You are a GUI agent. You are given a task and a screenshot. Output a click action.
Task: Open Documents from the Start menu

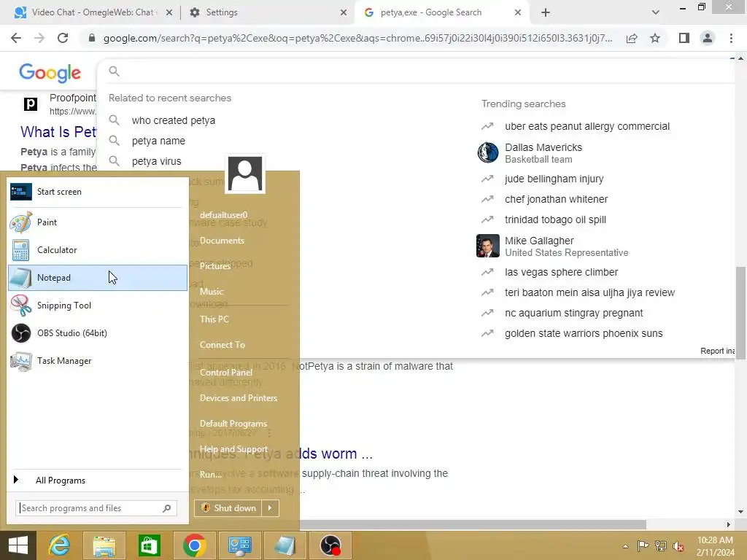coord(222,241)
